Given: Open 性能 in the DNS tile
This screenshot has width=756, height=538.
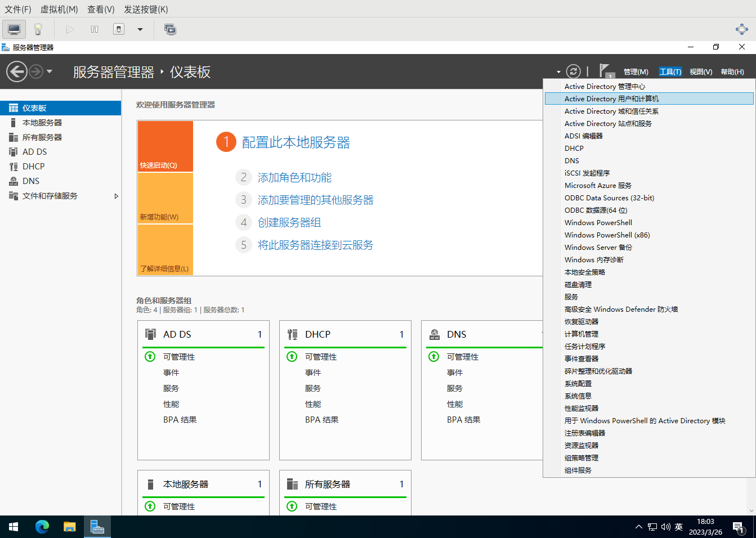Looking at the screenshot, I should [455, 404].
